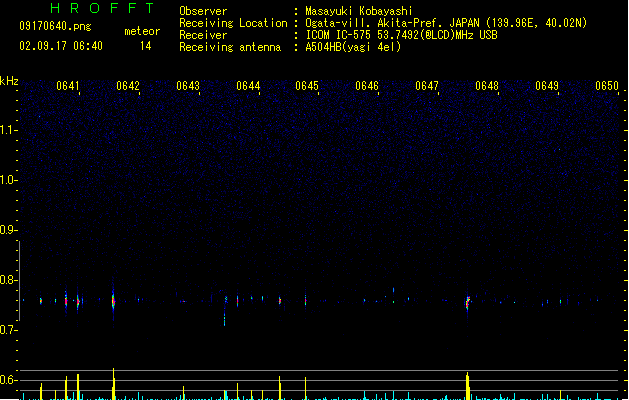Click the 0642 time axis label
The image size is (629, 400).
click(x=128, y=86)
